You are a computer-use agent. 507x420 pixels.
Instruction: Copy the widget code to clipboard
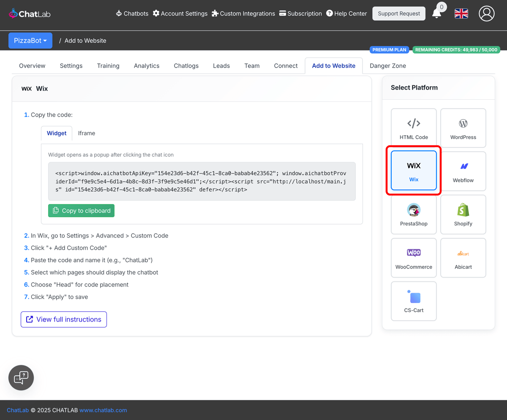pyautogui.click(x=81, y=210)
